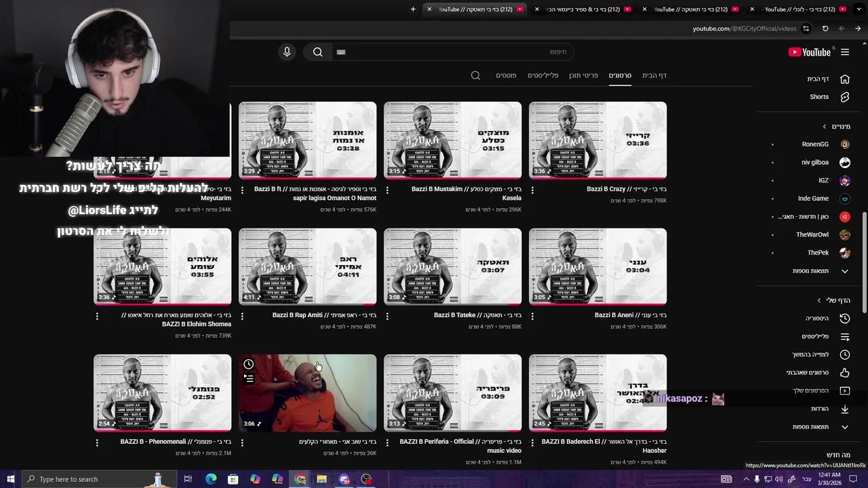Viewport: 868px width, 488px height.
Task: Open the פוסטים channel tab
Action: coord(506,75)
